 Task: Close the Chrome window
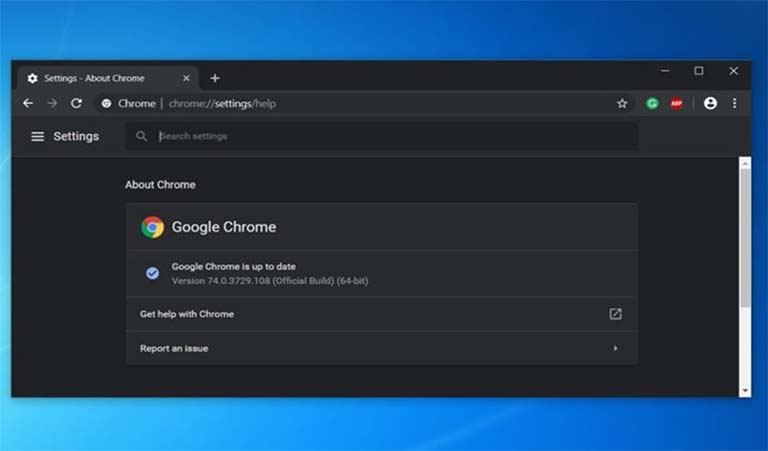(x=733, y=71)
